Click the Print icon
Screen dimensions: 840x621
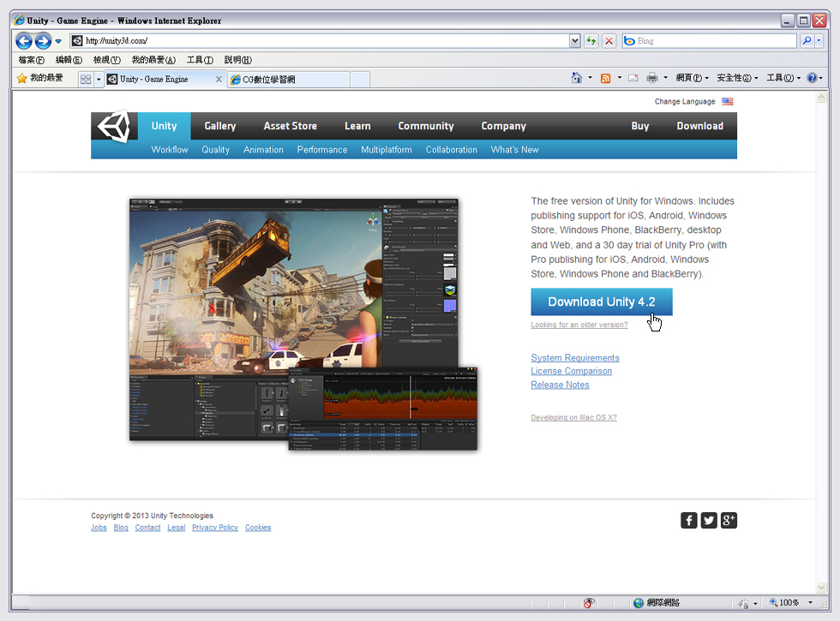coord(652,78)
